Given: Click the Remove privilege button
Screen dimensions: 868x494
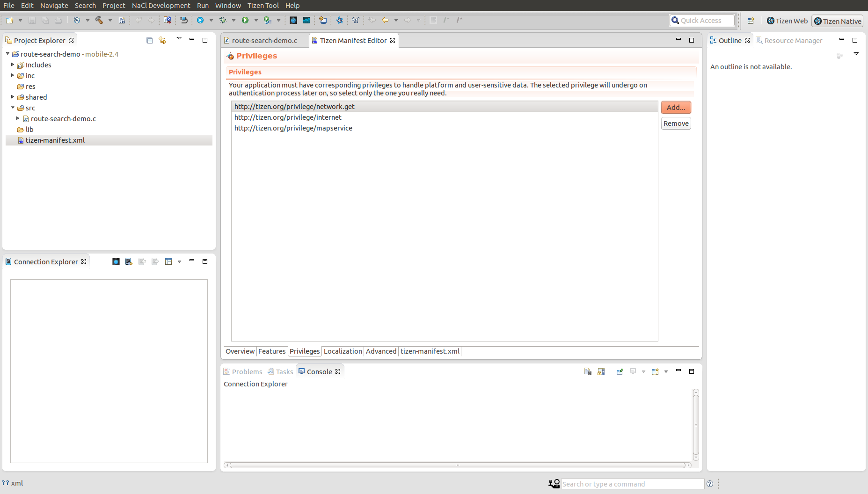Looking at the screenshot, I should [x=676, y=123].
